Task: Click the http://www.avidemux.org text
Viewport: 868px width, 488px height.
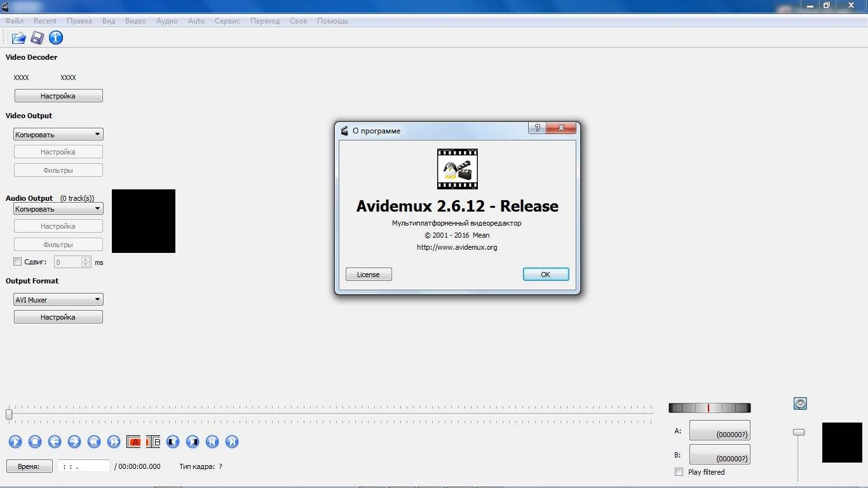Action: (x=457, y=247)
